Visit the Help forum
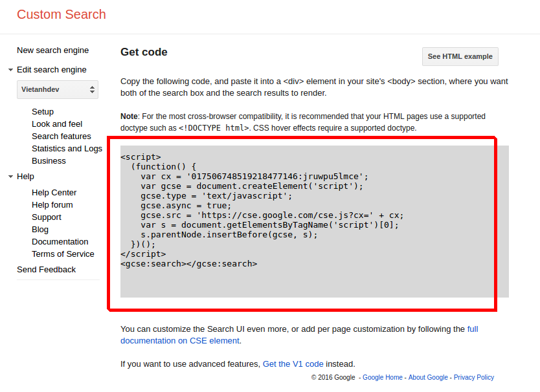This screenshot has width=540, height=392. tap(52, 205)
